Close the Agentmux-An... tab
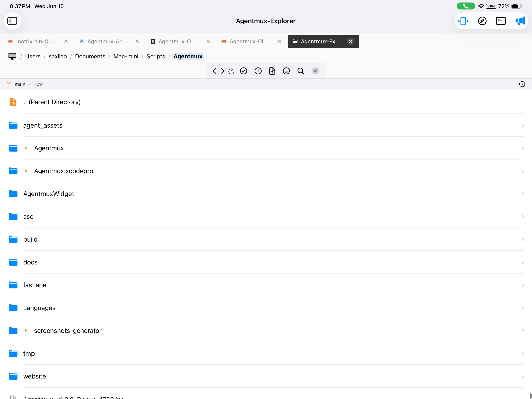The image size is (532, 399). coord(137,41)
